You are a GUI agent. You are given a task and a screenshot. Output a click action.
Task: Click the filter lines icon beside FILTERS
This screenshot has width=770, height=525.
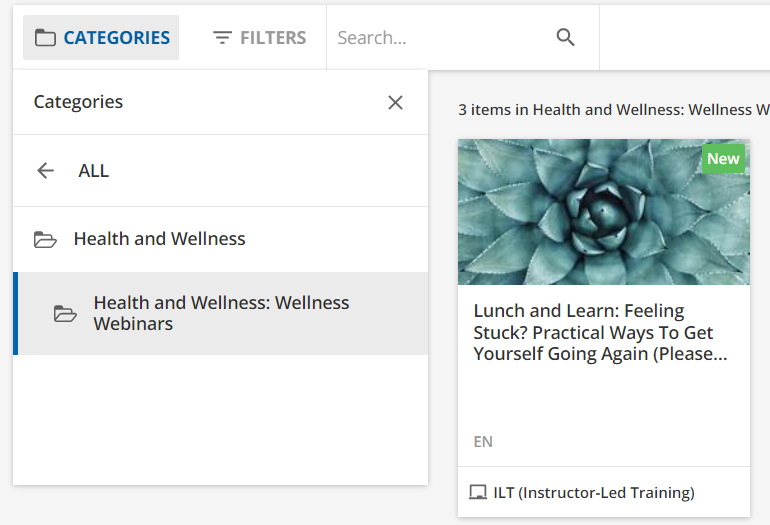point(222,37)
